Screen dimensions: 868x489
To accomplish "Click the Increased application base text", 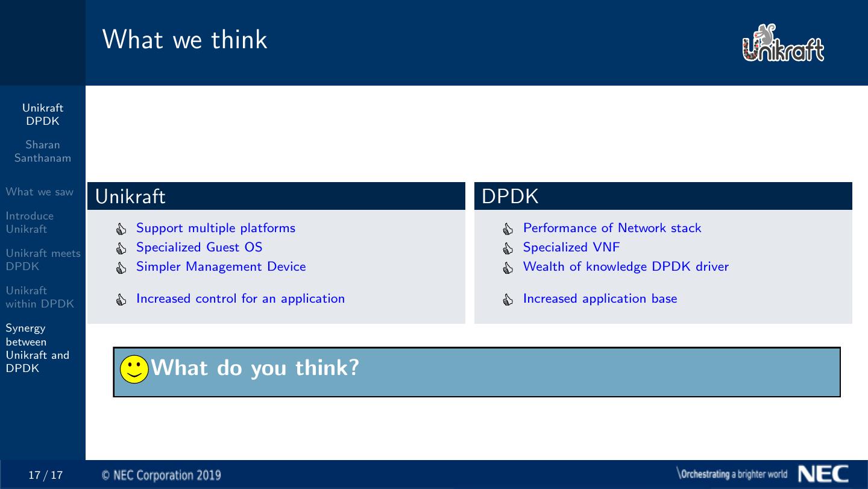I will [600, 299].
